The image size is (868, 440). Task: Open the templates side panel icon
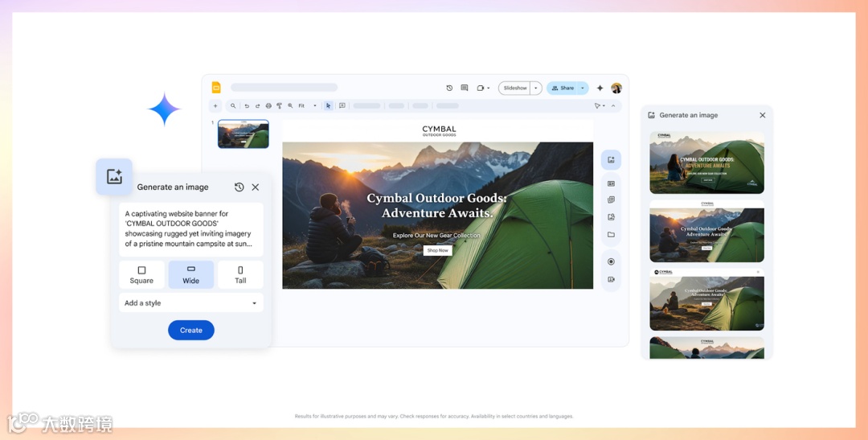[611, 183]
